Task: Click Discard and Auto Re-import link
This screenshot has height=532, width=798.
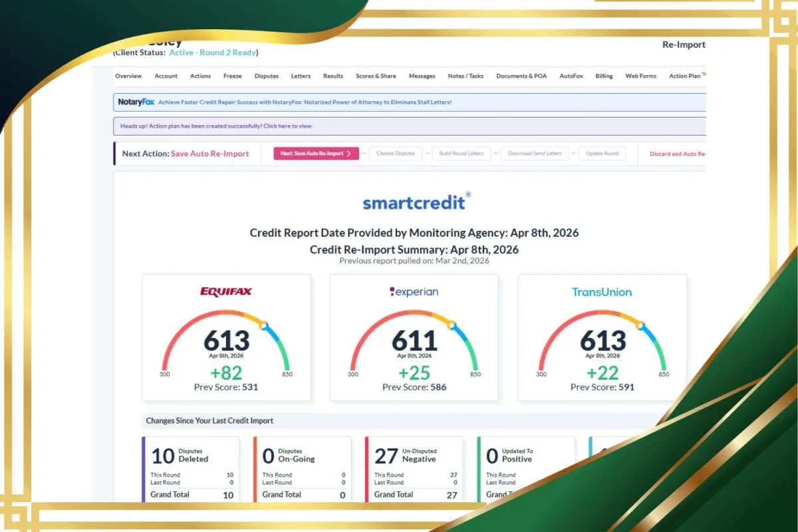Action: pos(677,154)
